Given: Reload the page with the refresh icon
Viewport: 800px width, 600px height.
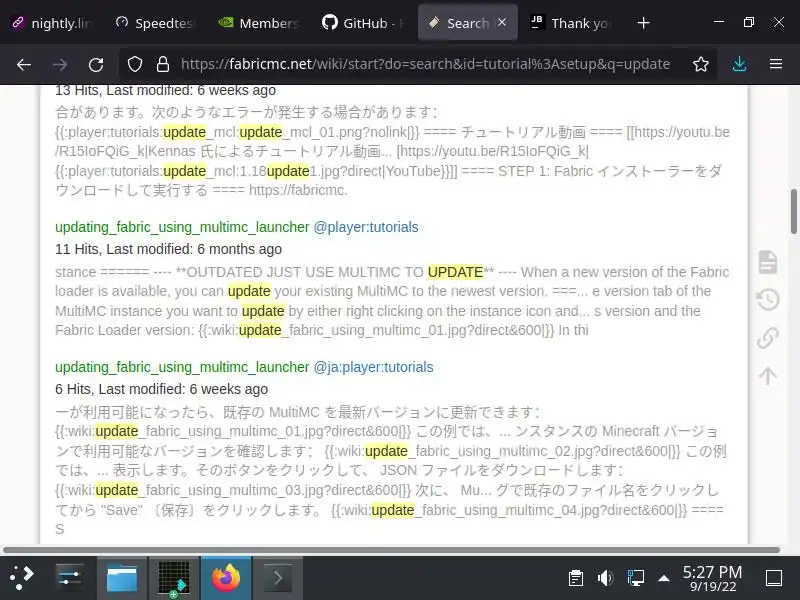Looking at the screenshot, I should [x=96, y=64].
